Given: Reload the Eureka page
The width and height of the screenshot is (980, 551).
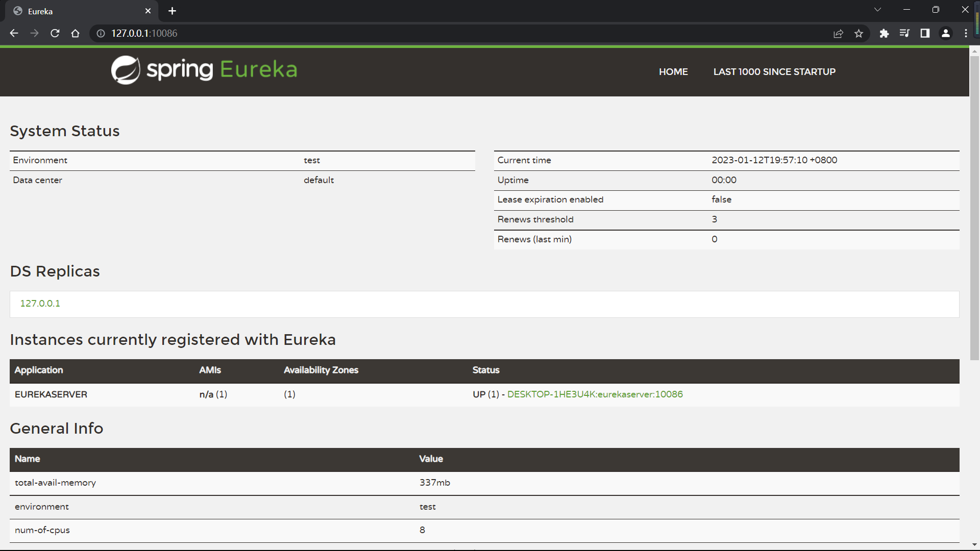Looking at the screenshot, I should [55, 33].
